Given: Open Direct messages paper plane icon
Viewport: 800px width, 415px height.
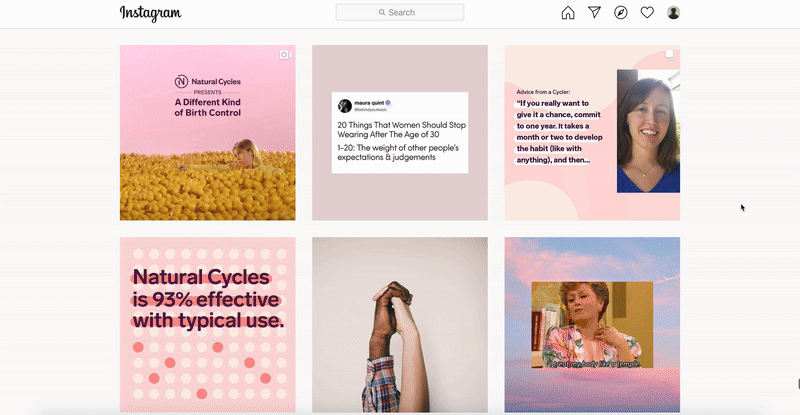Looking at the screenshot, I should [x=594, y=12].
